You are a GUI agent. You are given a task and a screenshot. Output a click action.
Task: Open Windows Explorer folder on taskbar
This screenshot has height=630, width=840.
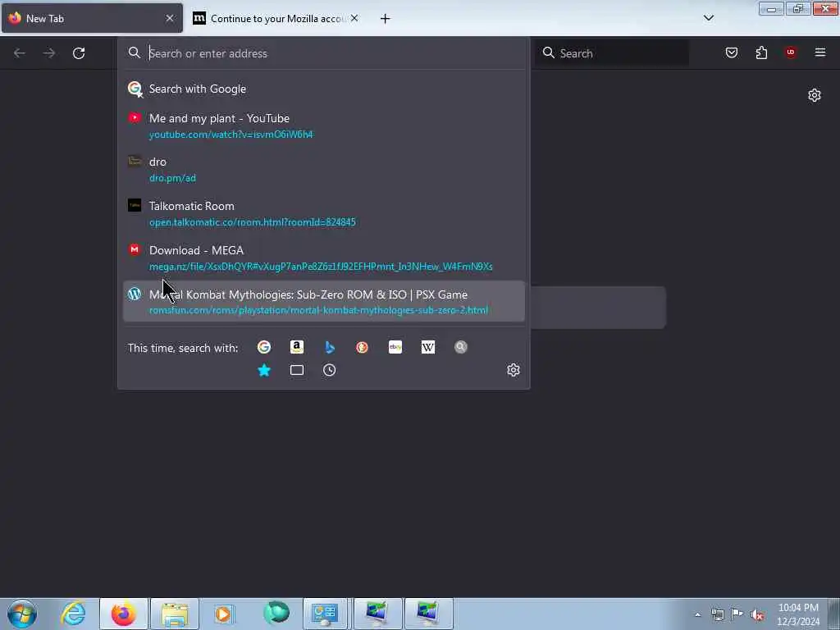(175, 614)
